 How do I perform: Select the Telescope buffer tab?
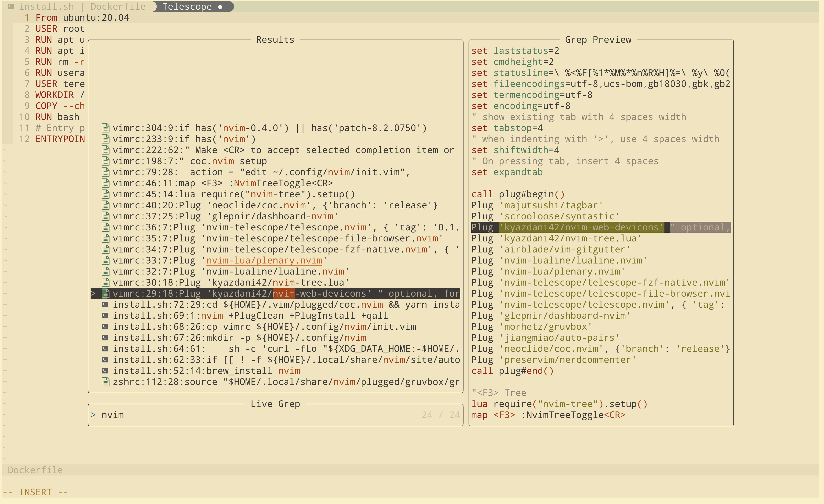click(x=193, y=7)
